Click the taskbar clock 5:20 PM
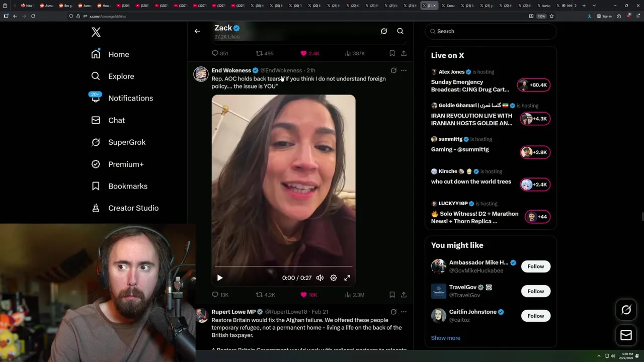 point(627,356)
